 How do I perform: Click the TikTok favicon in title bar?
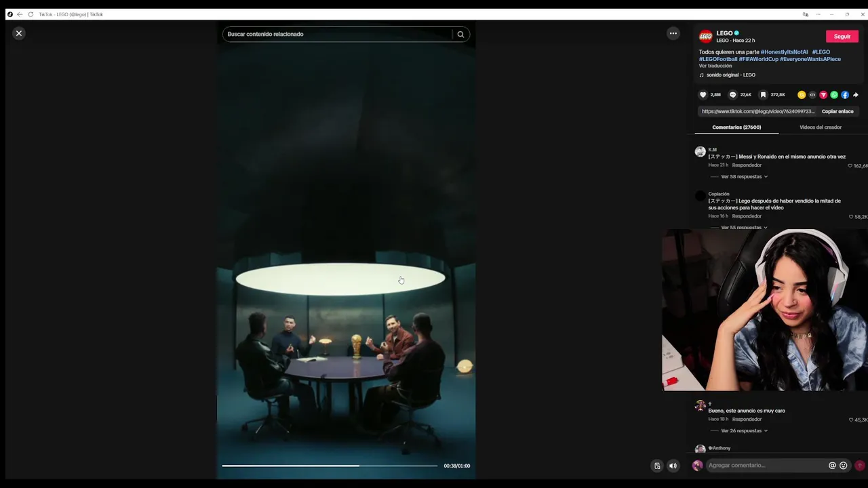tap(9, 14)
